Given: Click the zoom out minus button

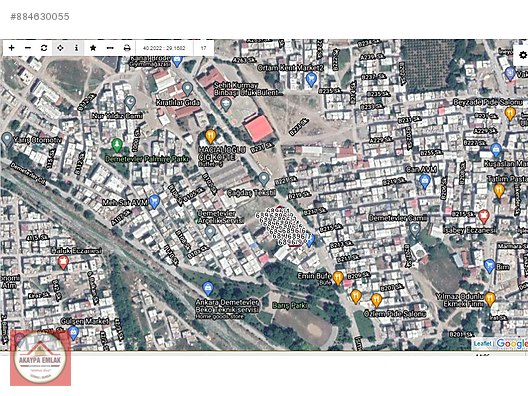Looking at the screenshot, I should point(28,48).
